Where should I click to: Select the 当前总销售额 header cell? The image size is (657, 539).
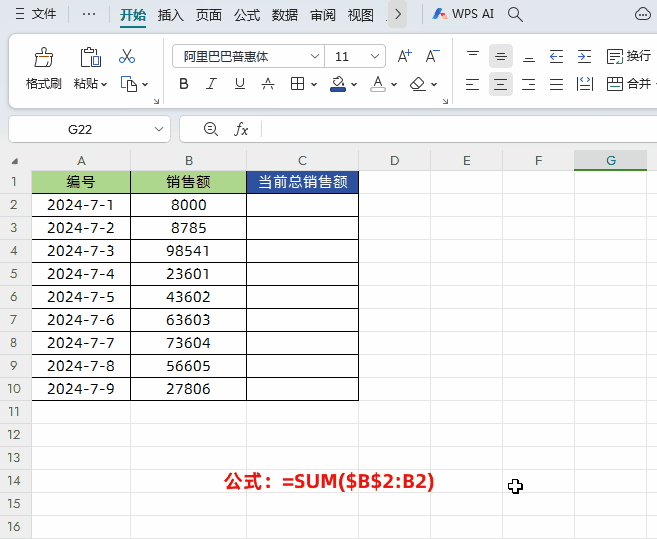[x=303, y=182]
